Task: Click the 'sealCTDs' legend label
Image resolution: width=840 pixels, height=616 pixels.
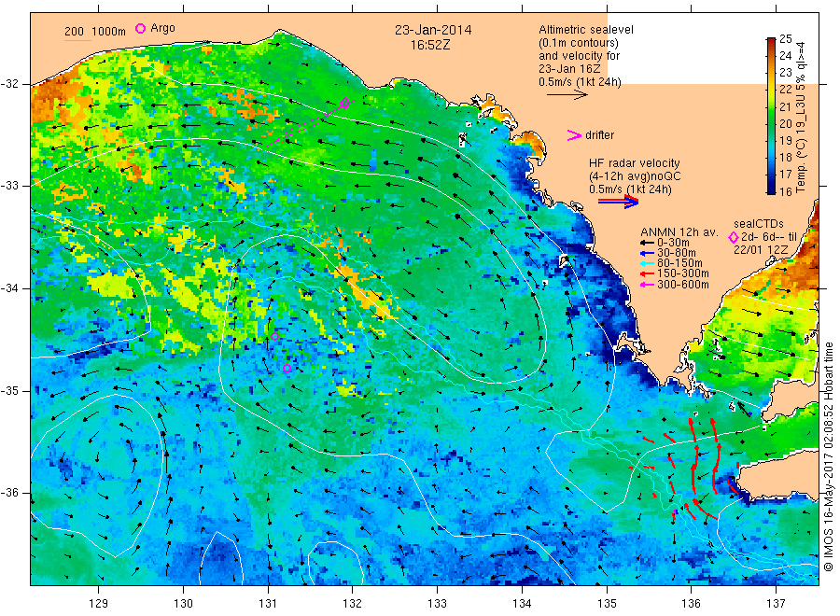Action: click(x=759, y=224)
